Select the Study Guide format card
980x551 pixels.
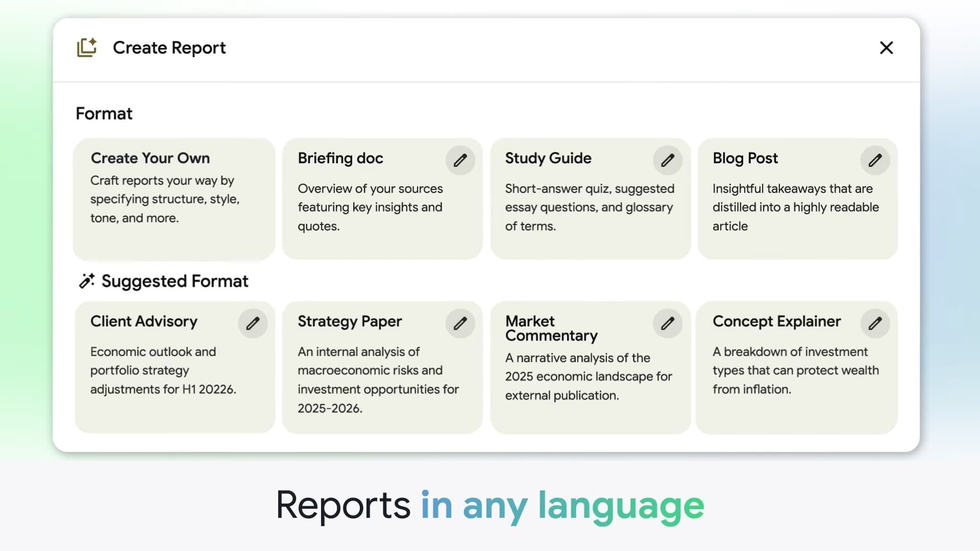pos(591,199)
